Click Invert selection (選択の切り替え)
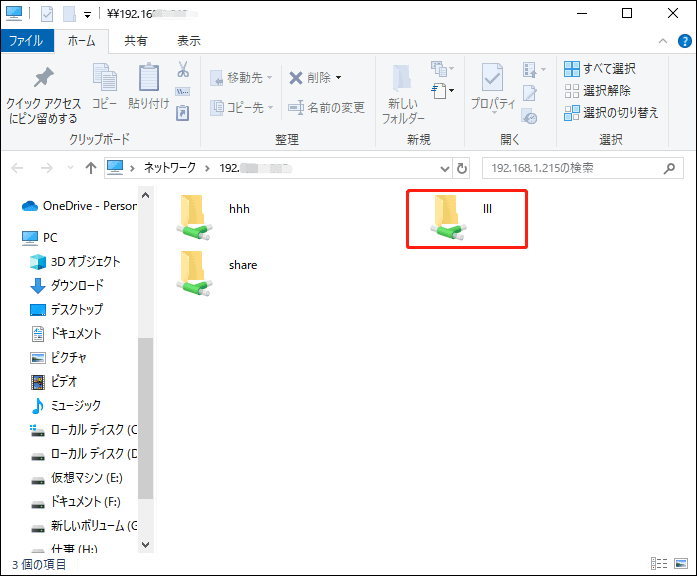The width and height of the screenshot is (697, 576). (611, 112)
